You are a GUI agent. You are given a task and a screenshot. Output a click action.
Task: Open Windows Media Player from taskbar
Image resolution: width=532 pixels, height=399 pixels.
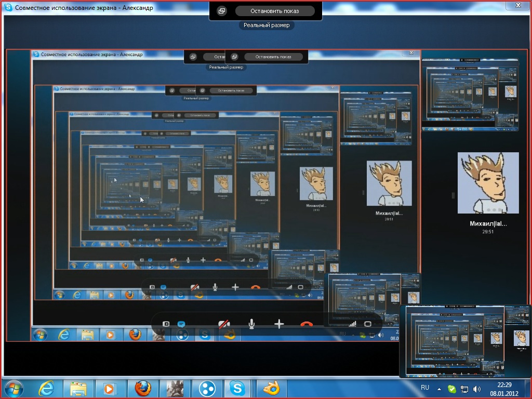110,388
